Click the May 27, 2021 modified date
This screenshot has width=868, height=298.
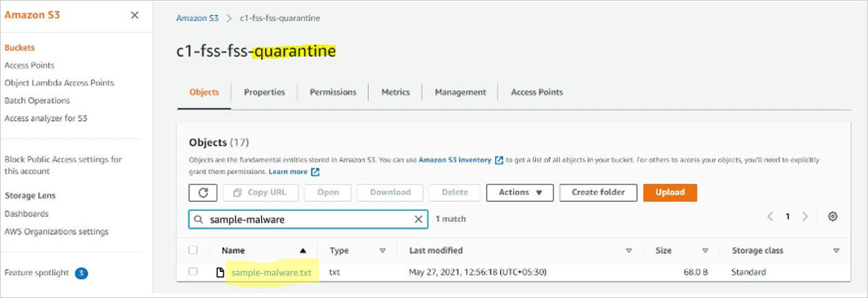click(x=478, y=273)
